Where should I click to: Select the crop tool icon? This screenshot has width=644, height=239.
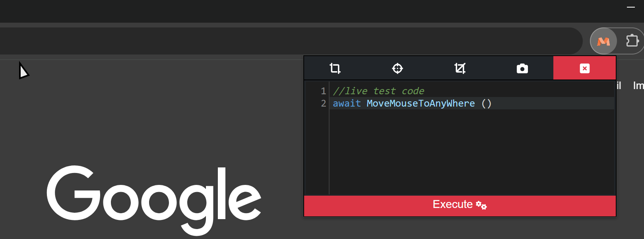click(x=335, y=68)
